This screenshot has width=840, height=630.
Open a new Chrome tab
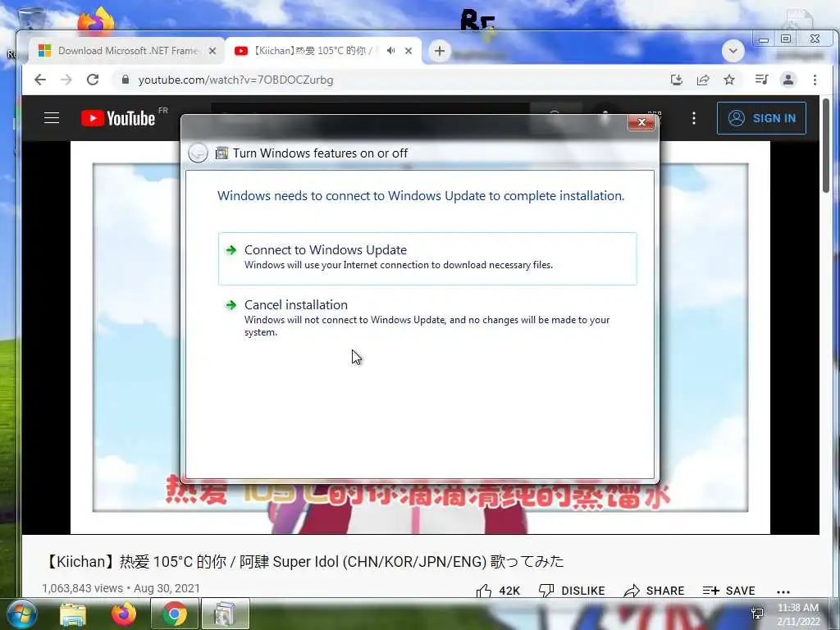[440, 51]
